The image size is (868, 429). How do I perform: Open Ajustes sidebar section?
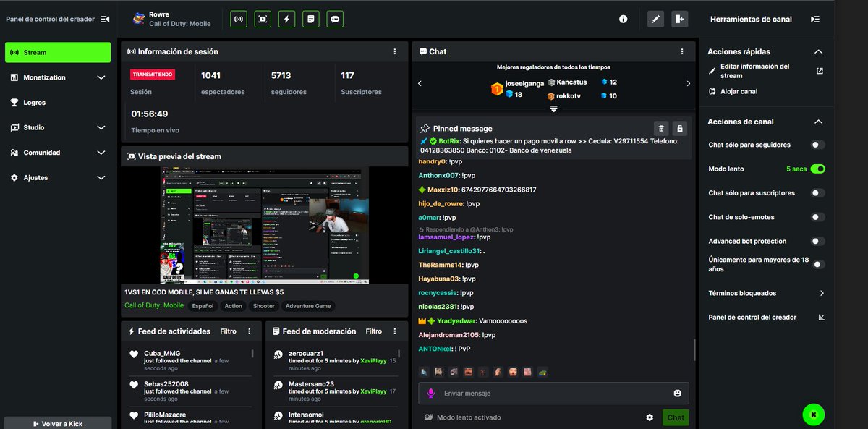coord(58,177)
